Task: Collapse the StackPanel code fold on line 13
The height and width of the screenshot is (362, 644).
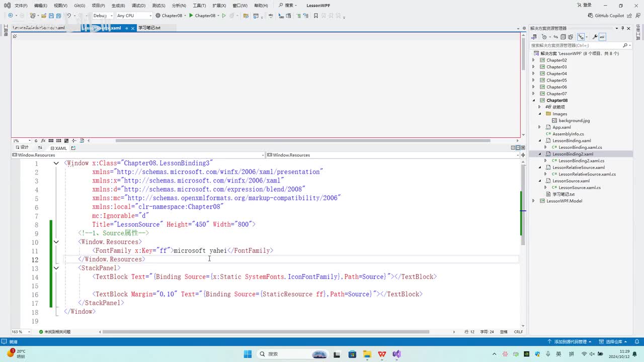Action: point(56,268)
